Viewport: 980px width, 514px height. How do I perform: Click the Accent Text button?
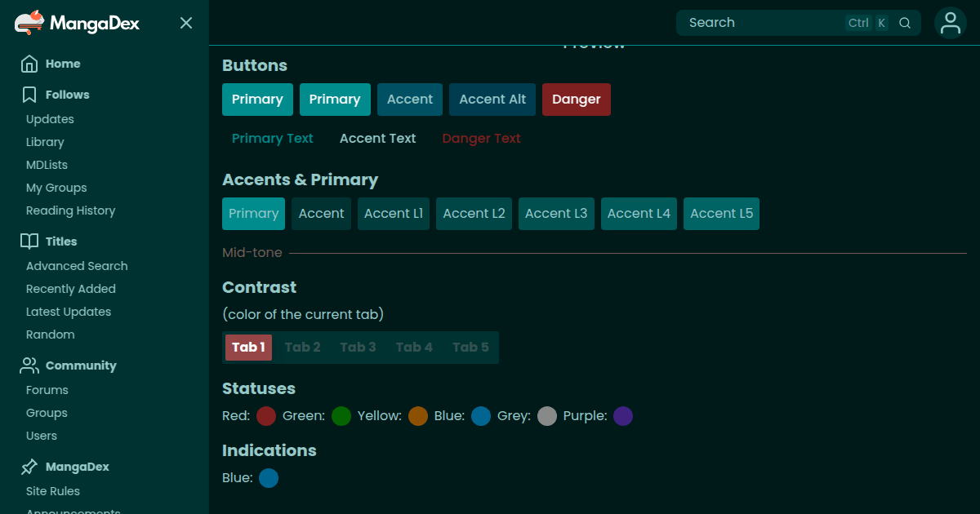[378, 139]
